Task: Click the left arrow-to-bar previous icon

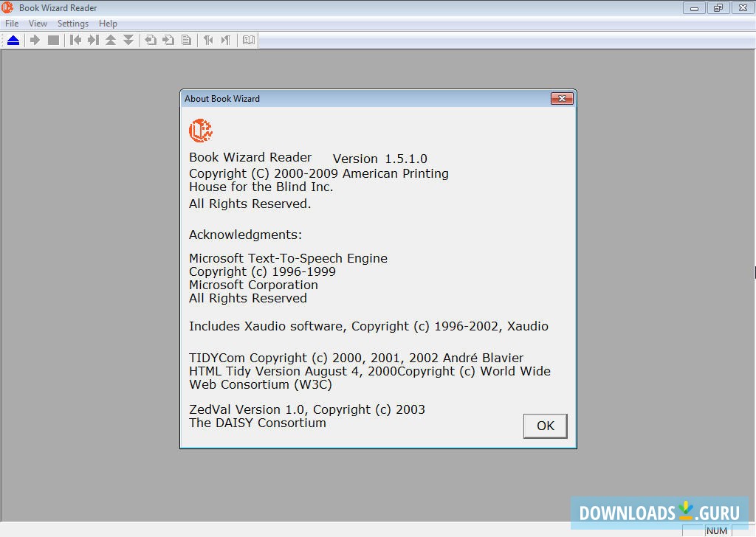Action: click(76, 41)
